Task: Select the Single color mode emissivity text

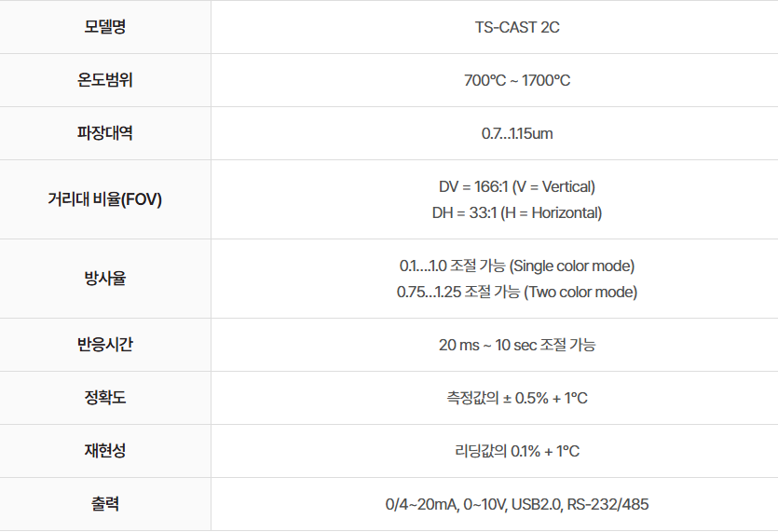Action: pyautogui.click(x=517, y=266)
